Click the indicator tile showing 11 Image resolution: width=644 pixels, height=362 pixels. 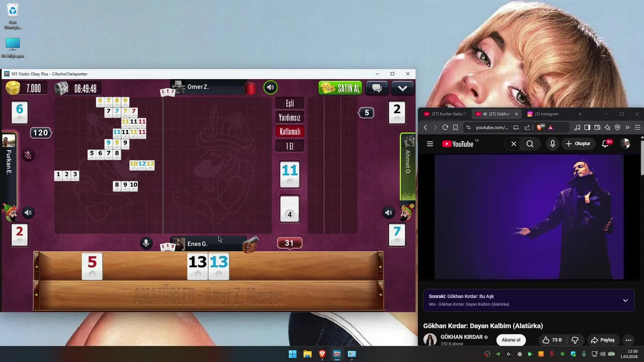(290, 174)
